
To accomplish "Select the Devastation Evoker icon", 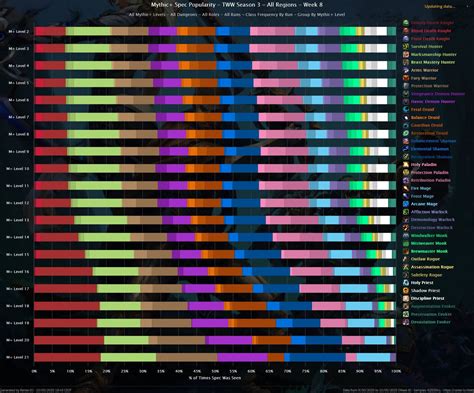I will [406, 322].
